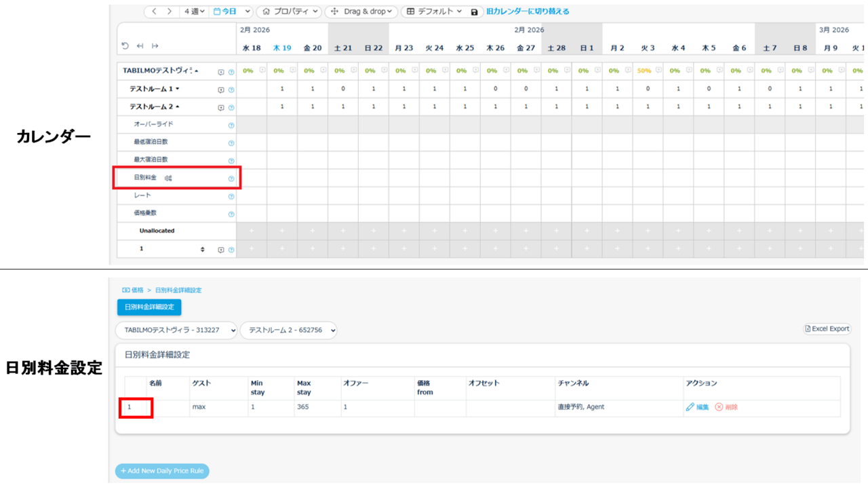This screenshot has height=488, width=868.
Task: Click the comment icon for テストルーム 1
Action: tap(221, 90)
